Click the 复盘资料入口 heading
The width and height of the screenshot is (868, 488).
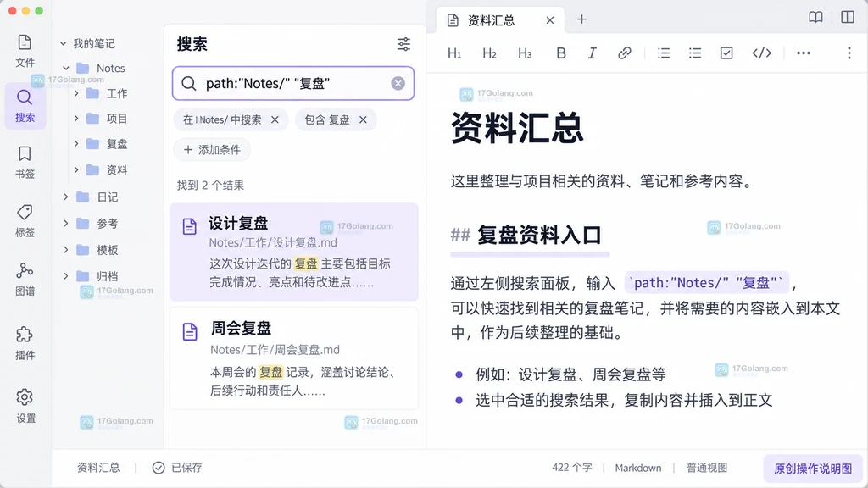(x=539, y=236)
